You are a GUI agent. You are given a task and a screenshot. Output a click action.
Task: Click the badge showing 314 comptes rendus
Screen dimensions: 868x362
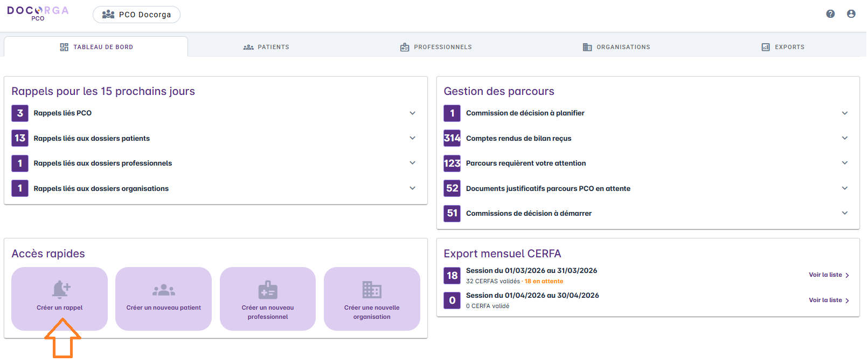[x=452, y=138]
